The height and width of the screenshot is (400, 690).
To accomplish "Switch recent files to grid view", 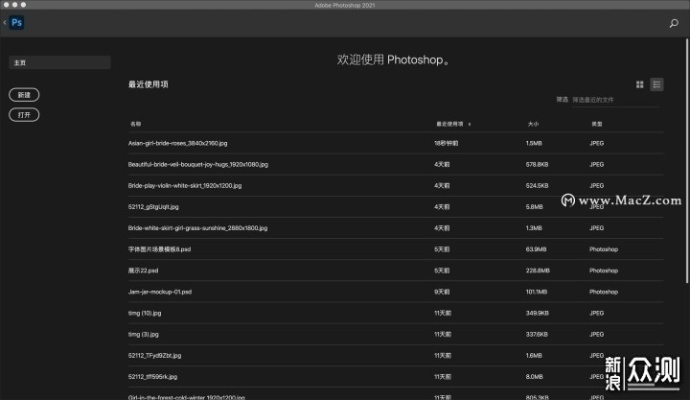I will pos(640,85).
